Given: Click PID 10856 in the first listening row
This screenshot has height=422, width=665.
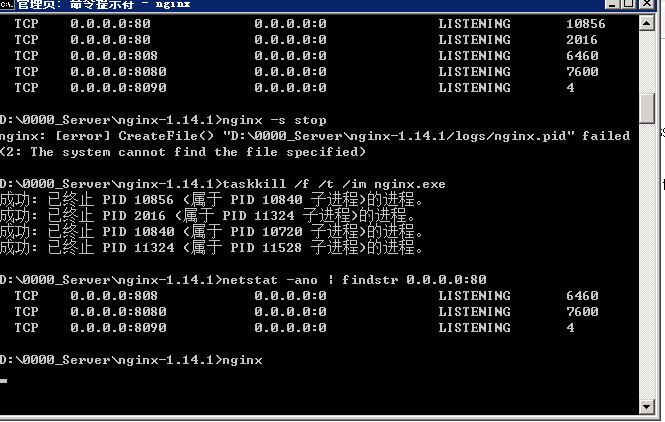Looking at the screenshot, I should pyautogui.click(x=585, y=24).
